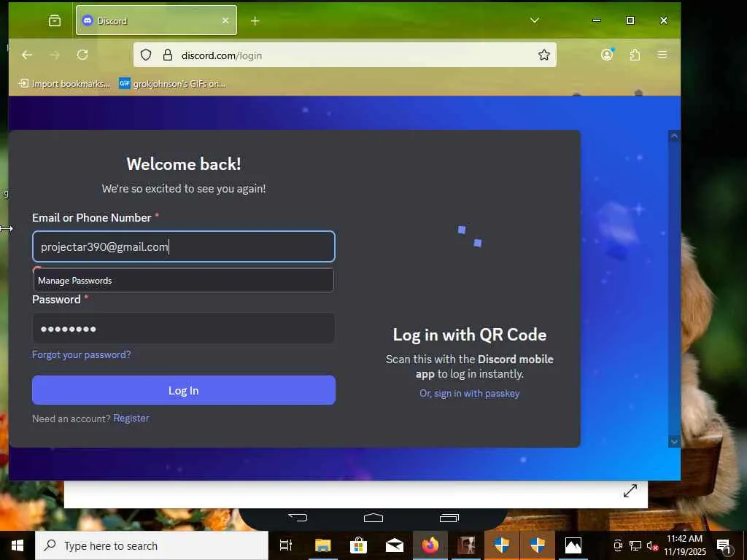The image size is (747, 560).
Task: Open a new tab with the plus button
Action: [x=255, y=21]
